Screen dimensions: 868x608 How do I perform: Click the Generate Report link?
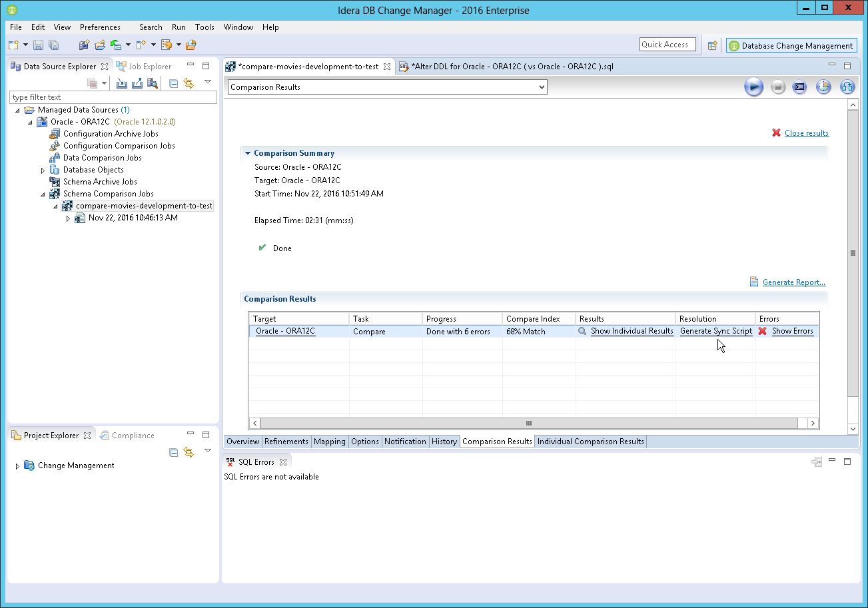pyautogui.click(x=794, y=282)
